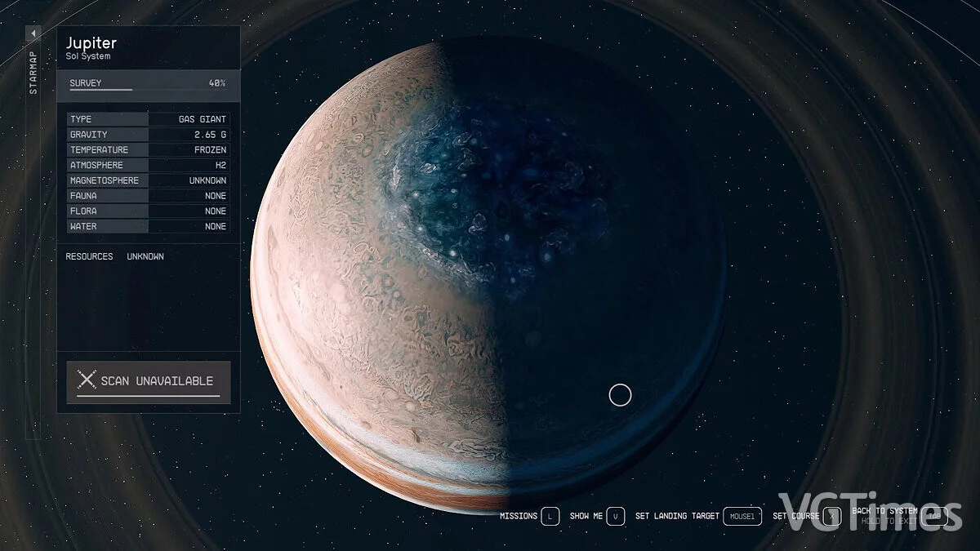Image resolution: width=980 pixels, height=551 pixels.
Task: Click the Show Me V key prompt
Action: coord(597,516)
